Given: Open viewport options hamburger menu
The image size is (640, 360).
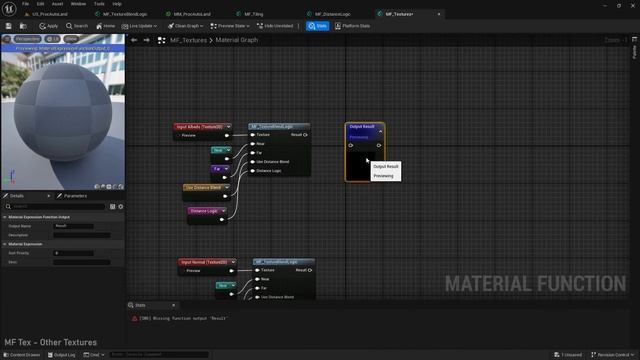Looking at the screenshot, I should (7, 39).
